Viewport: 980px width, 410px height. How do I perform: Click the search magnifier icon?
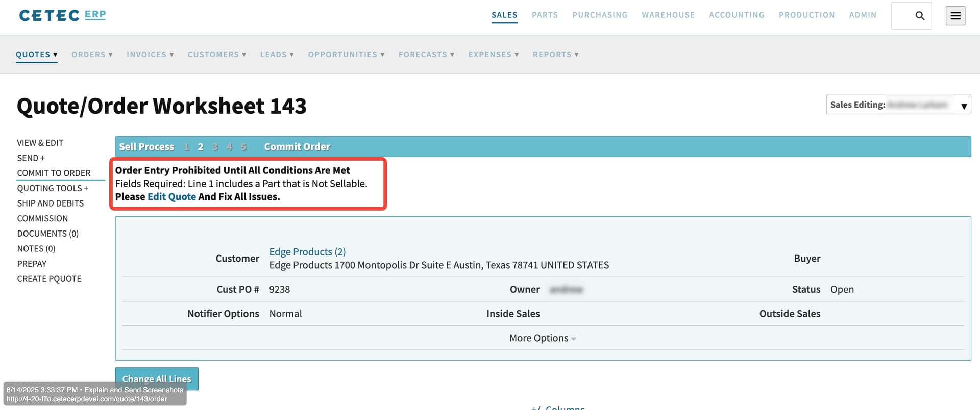click(x=919, y=16)
